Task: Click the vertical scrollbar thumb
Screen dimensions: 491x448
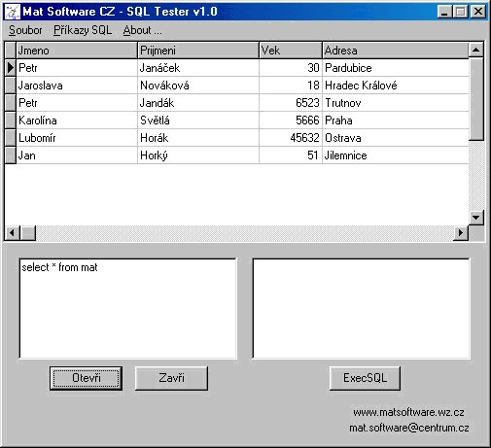Action: [x=476, y=99]
